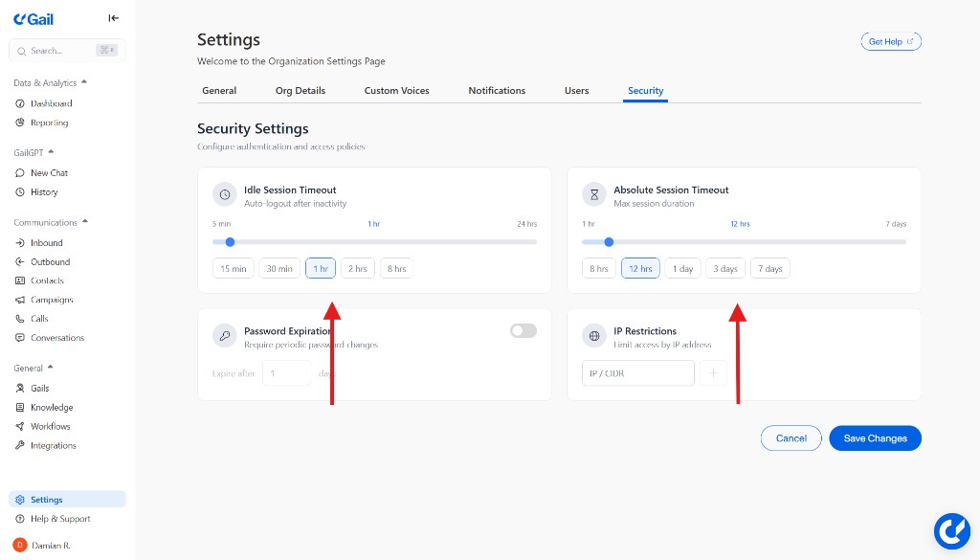Click the Save Changes button

tap(875, 438)
